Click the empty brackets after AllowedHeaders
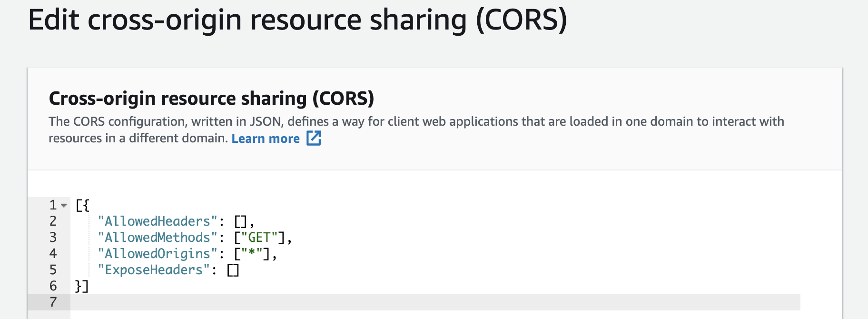The image size is (868, 319). click(240, 221)
